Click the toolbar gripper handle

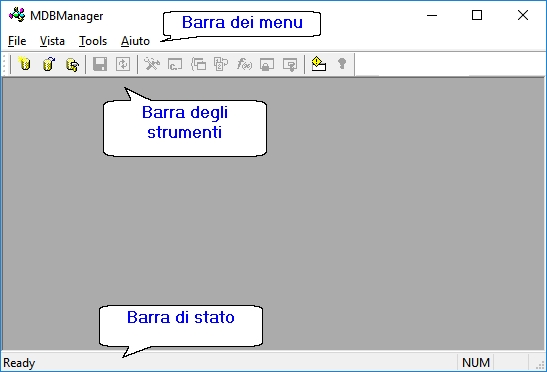tap(5, 64)
